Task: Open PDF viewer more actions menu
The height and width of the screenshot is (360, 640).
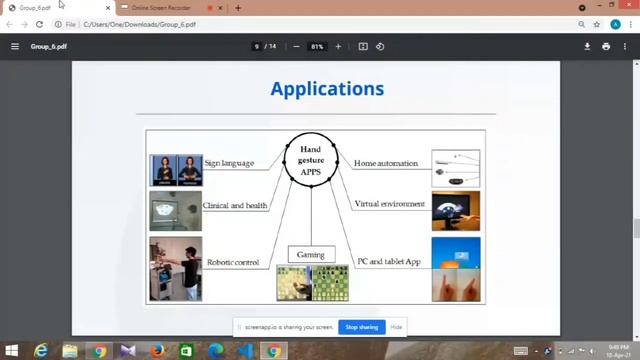Action: tap(625, 47)
